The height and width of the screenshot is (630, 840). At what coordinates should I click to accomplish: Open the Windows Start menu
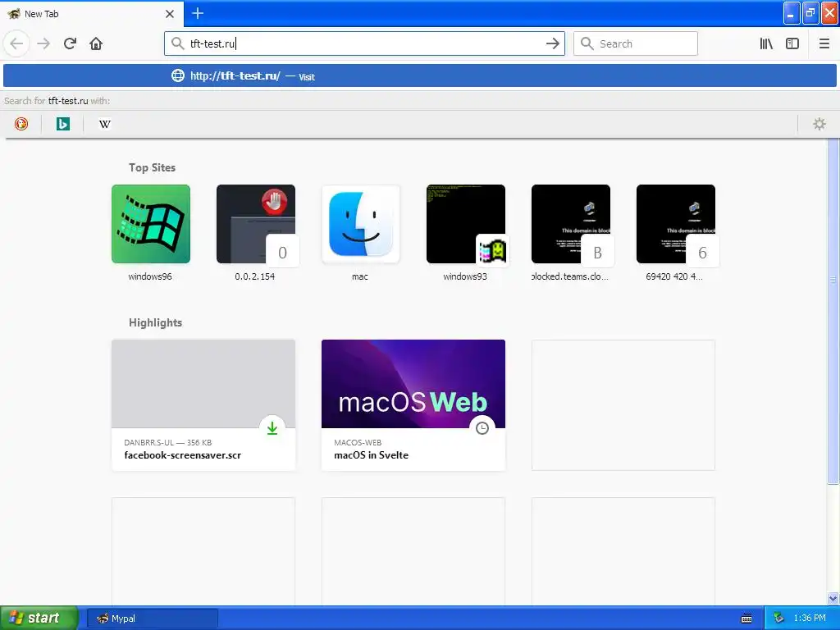(39, 618)
